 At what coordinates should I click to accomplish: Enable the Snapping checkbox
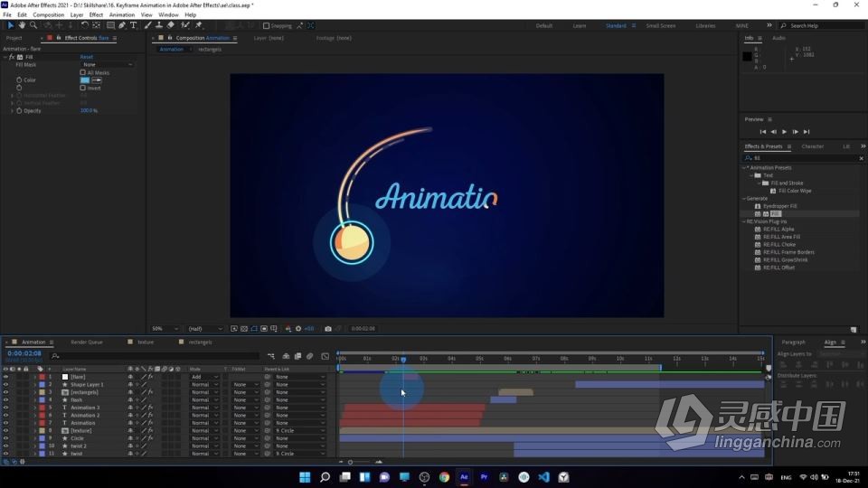[x=266, y=25]
